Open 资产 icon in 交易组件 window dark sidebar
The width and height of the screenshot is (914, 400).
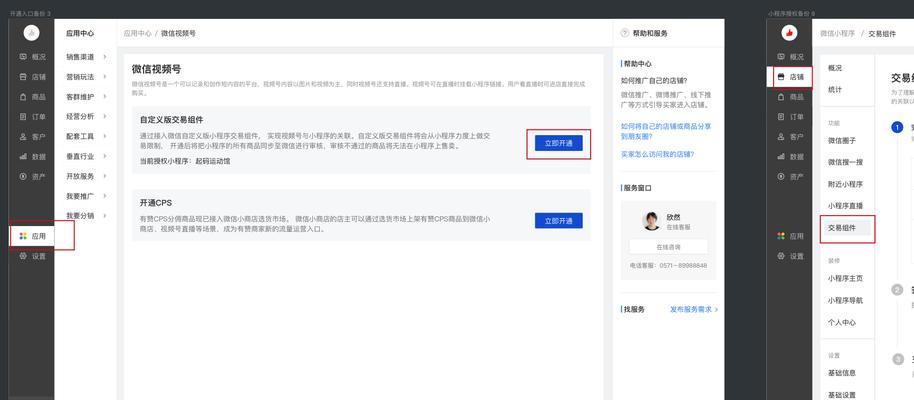coord(782,176)
